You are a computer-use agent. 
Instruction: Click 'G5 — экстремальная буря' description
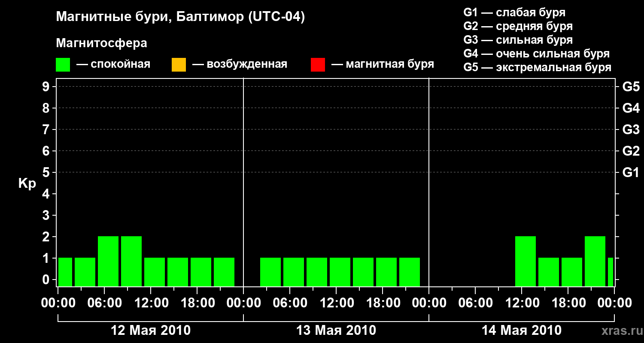(x=538, y=67)
